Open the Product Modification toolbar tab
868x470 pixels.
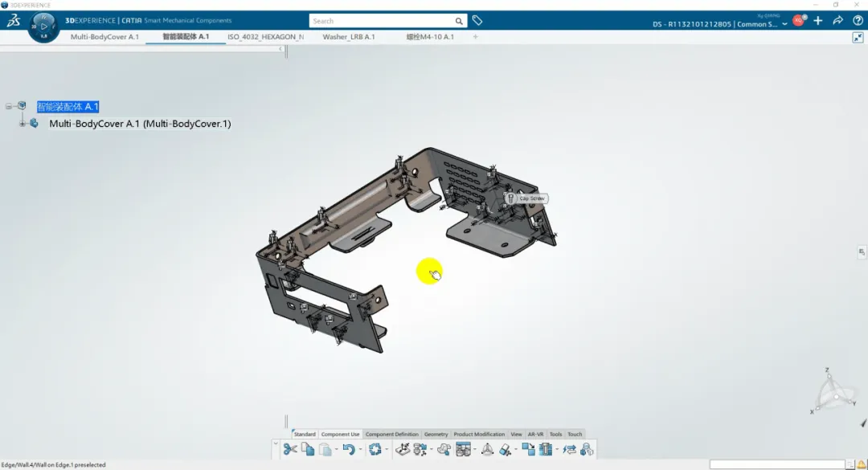tap(479, 434)
